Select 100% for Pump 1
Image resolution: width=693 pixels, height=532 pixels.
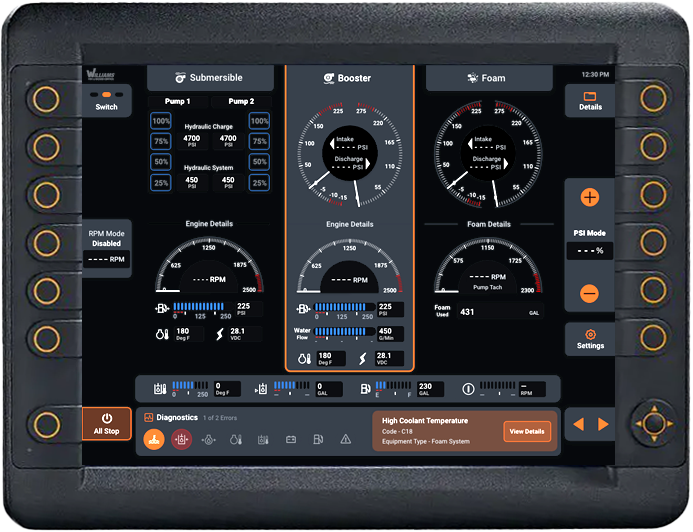coord(160,121)
